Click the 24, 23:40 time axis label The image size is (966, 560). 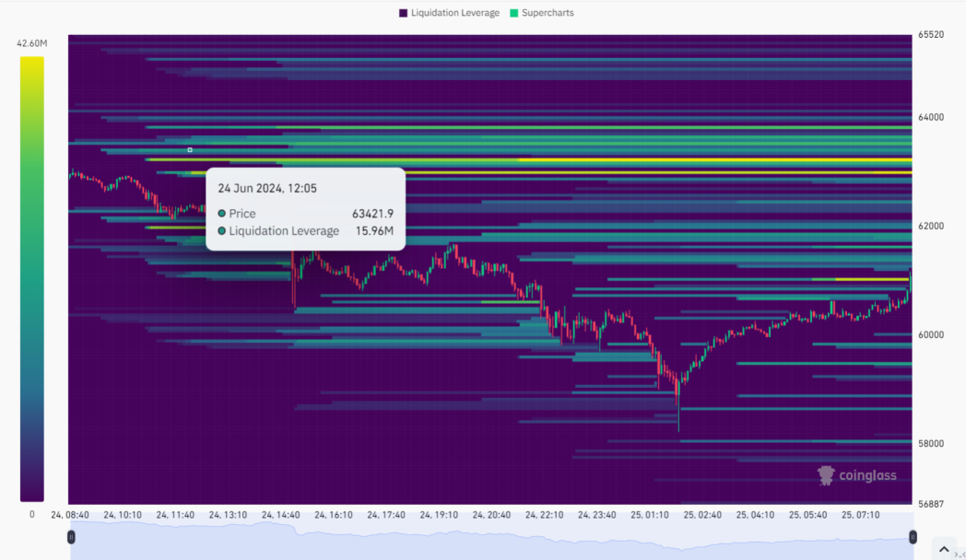click(x=597, y=515)
